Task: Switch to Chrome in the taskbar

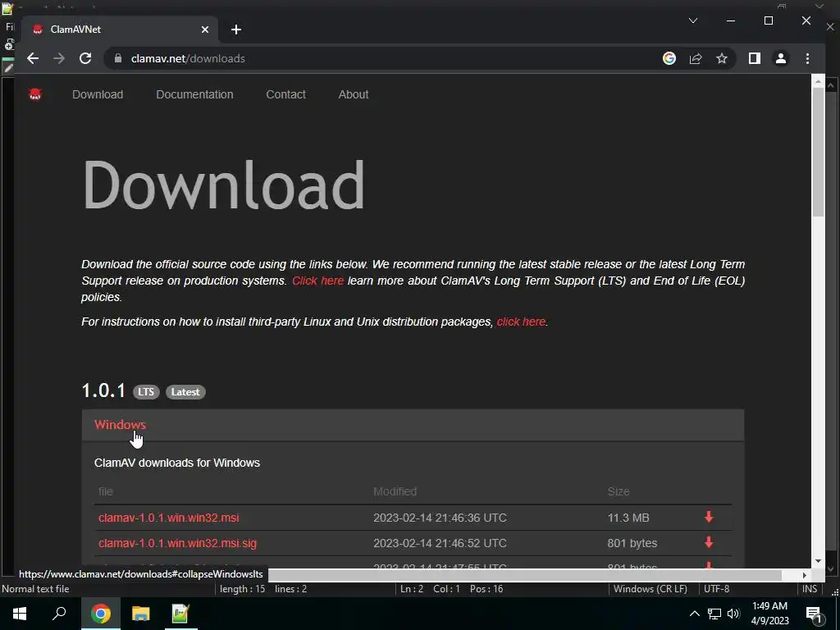Action: pos(100,614)
